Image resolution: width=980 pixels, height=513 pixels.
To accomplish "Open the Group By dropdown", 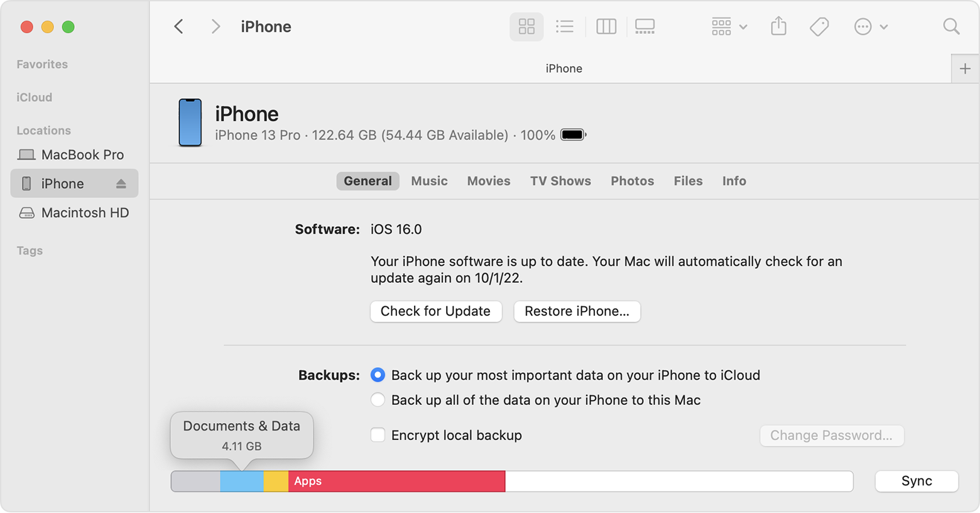I will (x=729, y=26).
